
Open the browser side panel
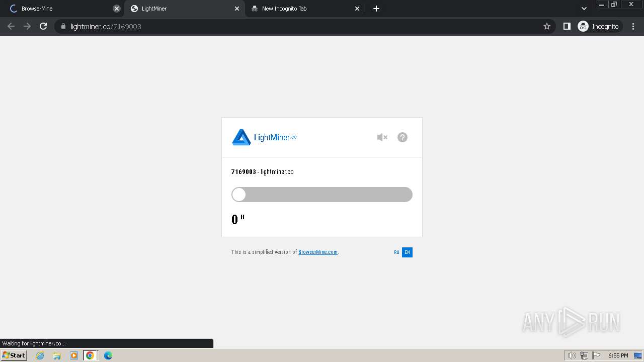pos(567,26)
